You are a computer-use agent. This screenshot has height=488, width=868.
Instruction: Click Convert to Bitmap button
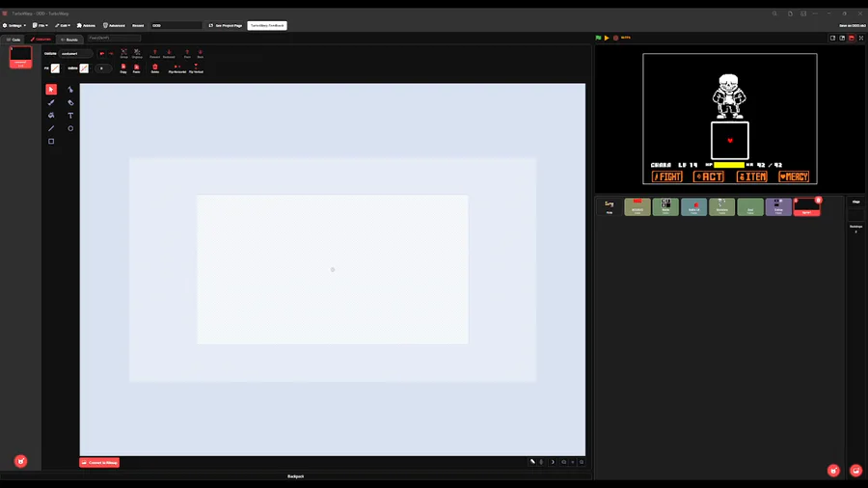tap(99, 463)
